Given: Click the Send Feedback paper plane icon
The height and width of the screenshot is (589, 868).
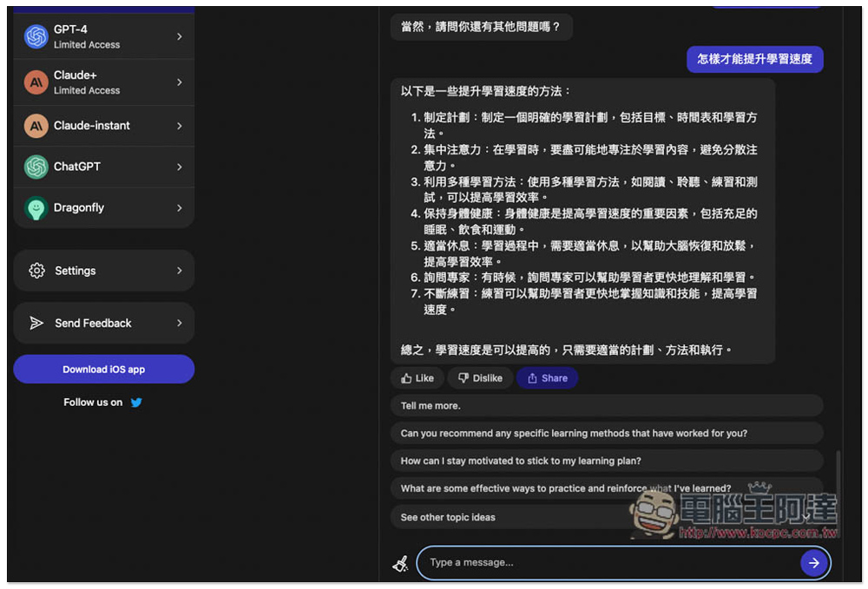Looking at the screenshot, I should pos(36,324).
